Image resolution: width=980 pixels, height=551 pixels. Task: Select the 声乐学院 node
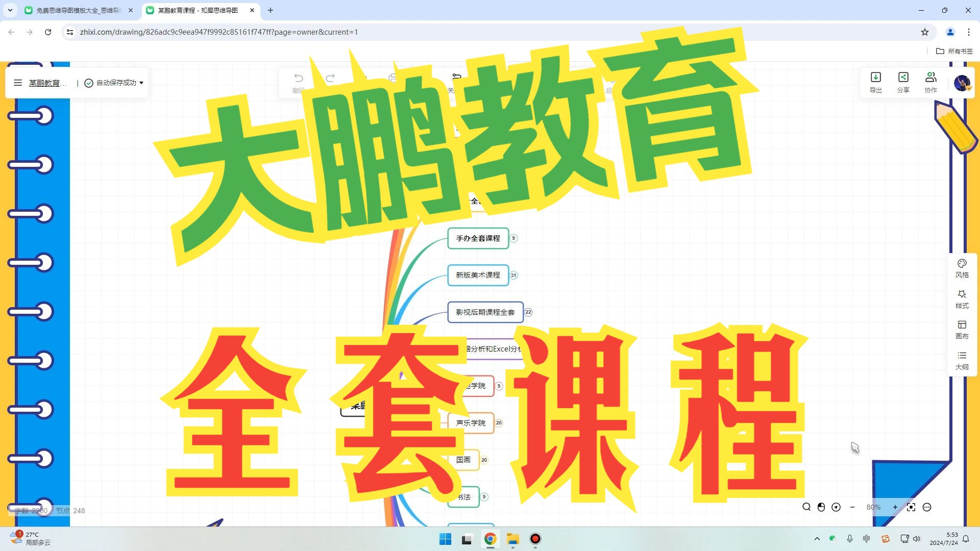click(x=471, y=423)
